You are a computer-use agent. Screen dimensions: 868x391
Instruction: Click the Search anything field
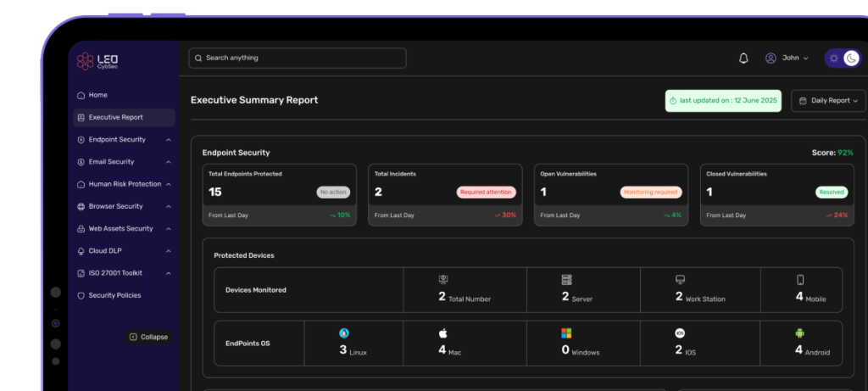pos(297,58)
